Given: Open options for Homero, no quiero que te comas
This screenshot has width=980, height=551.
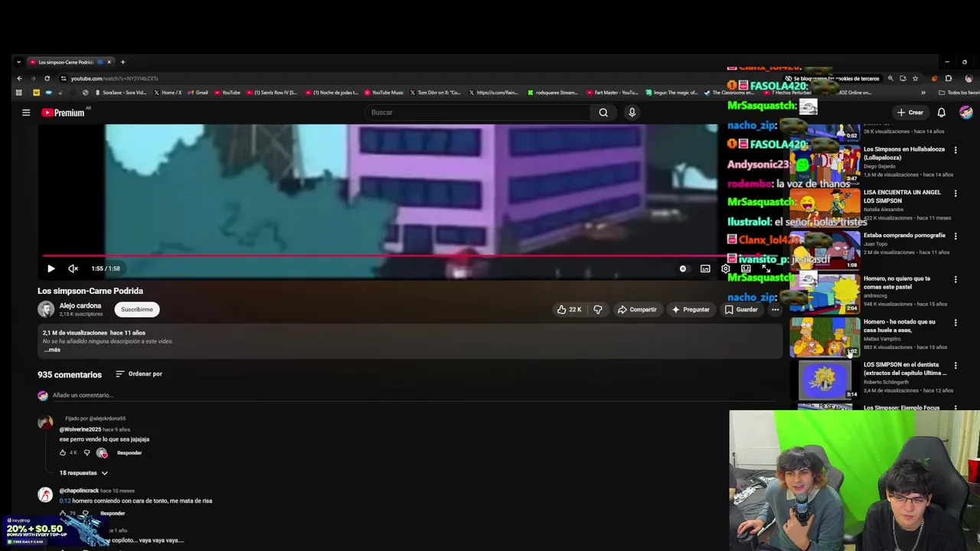Looking at the screenshot, I should click(x=955, y=279).
